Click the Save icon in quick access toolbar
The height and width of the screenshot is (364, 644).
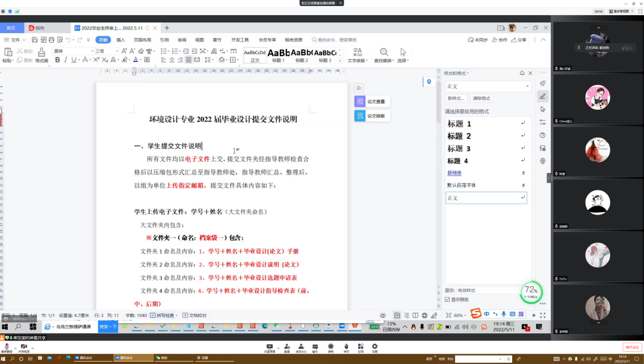click(x=34, y=40)
